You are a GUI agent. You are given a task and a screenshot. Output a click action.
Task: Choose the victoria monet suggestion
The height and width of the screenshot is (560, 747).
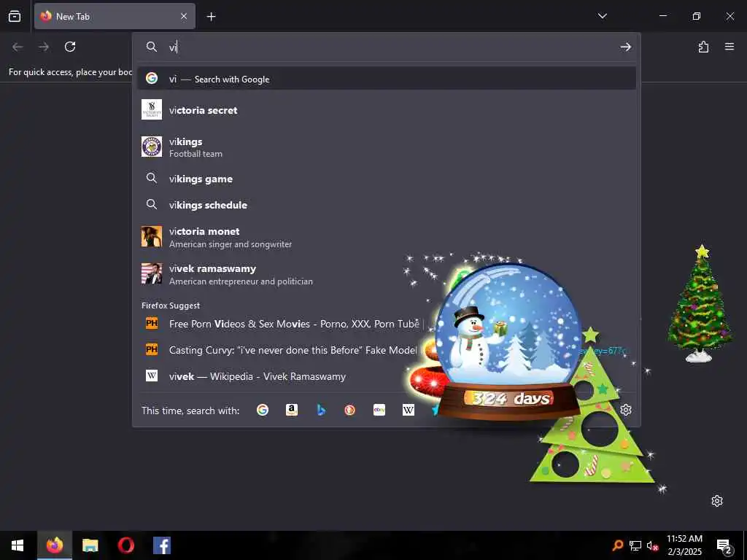[387, 237]
